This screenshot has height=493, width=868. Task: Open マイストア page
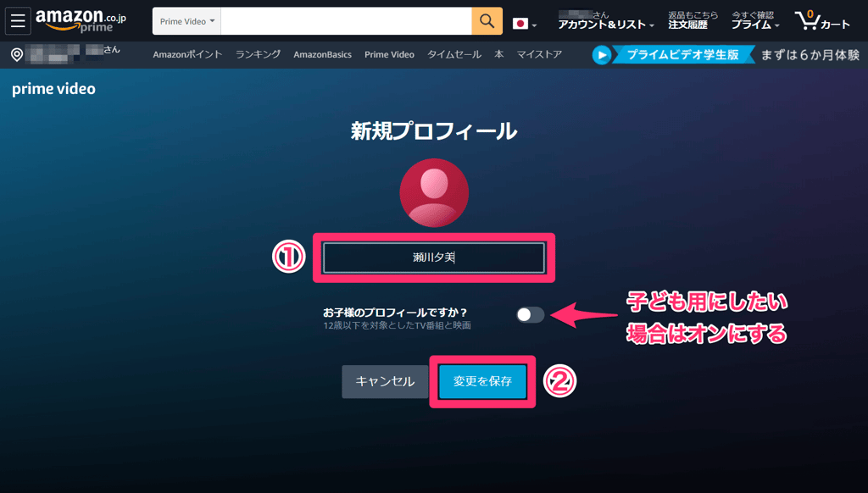click(x=539, y=54)
